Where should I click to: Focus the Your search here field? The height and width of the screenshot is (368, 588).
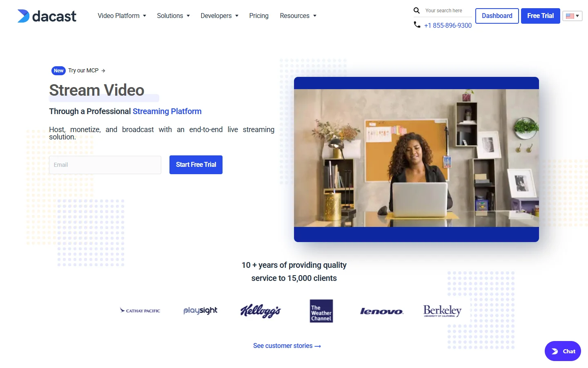[448, 11]
